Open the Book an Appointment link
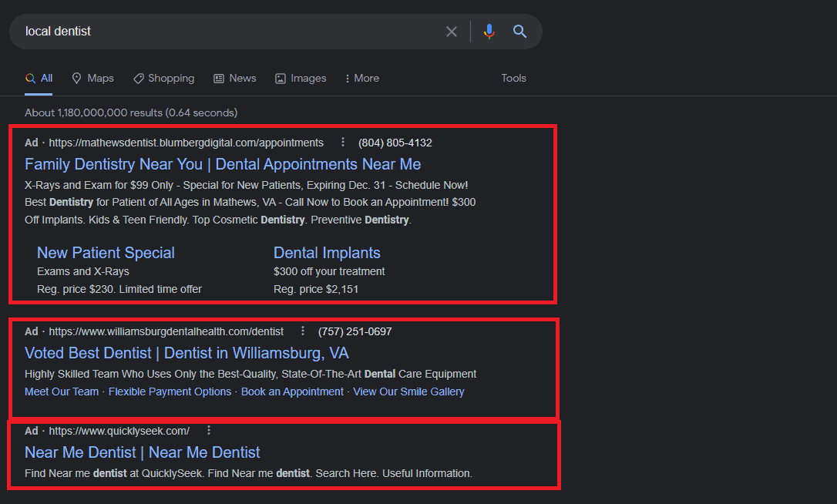Image resolution: width=837 pixels, height=504 pixels. (292, 392)
